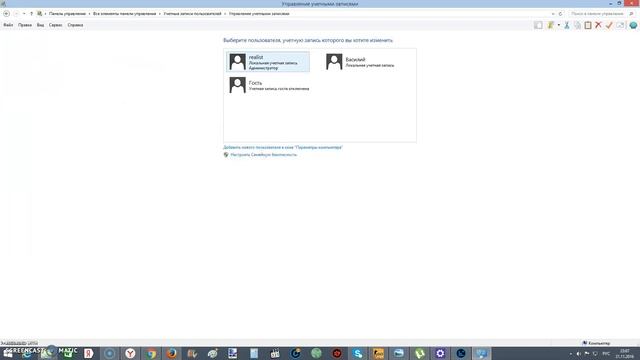
Task: Open Google Chrome from the taskbar
Action: pyautogui.click(x=151, y=353)
